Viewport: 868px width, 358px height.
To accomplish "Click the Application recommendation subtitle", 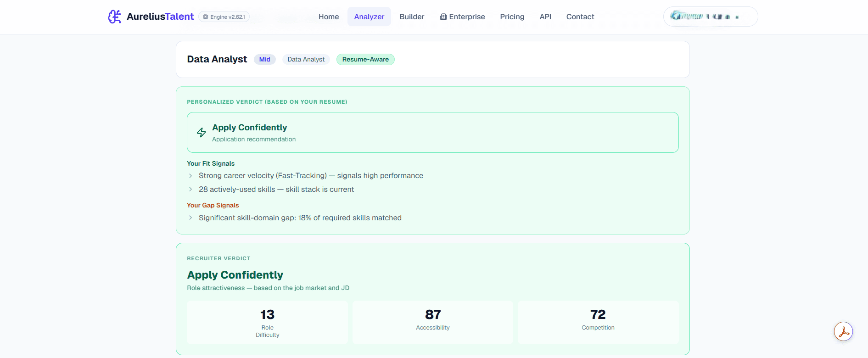I will 254,139.
